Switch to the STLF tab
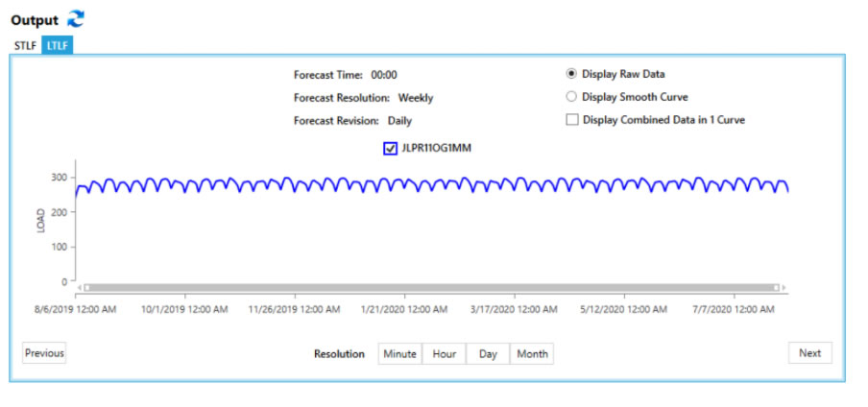Image resolution: width=868 pixels, height=407 pixels. pyautogui.click(x=25, y=45)
